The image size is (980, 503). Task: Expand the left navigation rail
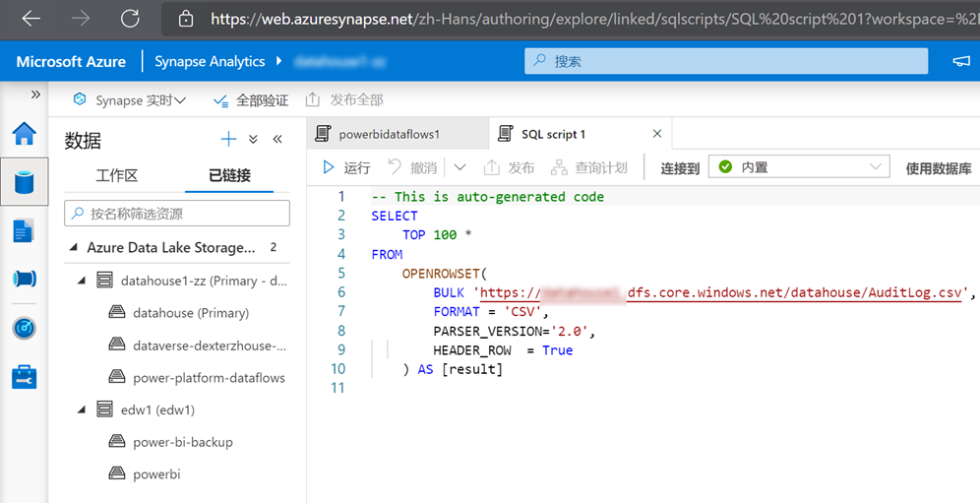click(35, 94)
